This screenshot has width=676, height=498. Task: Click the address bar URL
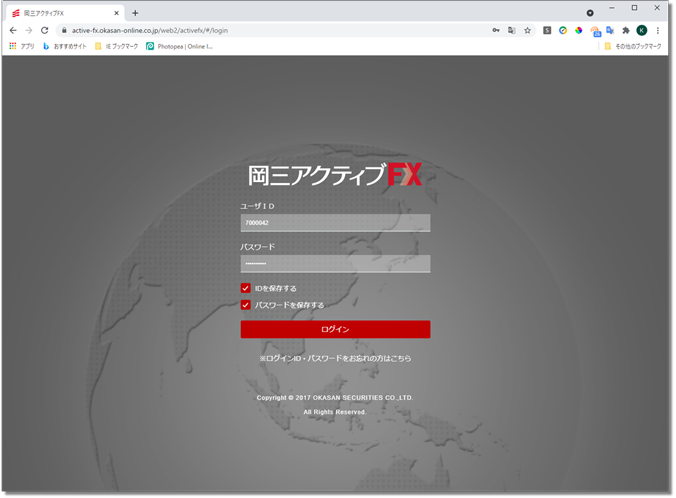coord(150,30)
